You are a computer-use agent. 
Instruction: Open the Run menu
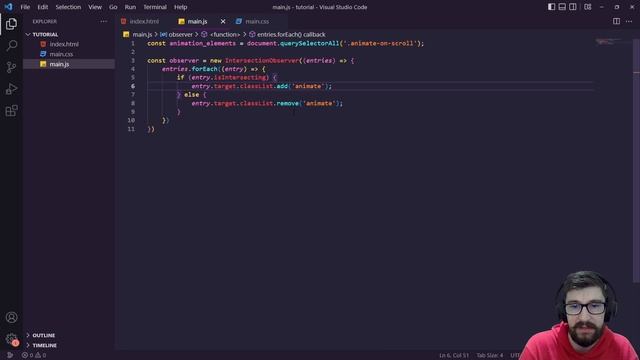(130, 7)
